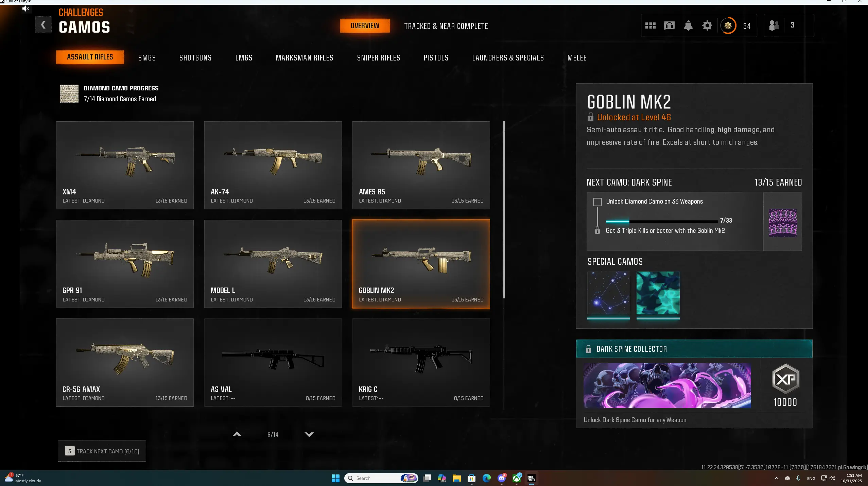Viewport: 868px width, 486px height.
Task: Click the player rank emblem icon
Action: [728, 25]
